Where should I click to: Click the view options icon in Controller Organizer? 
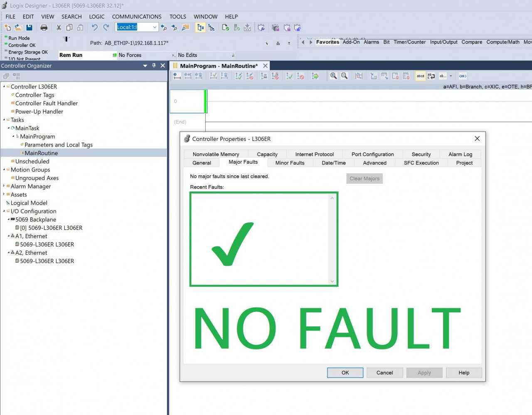coord(17,76)
